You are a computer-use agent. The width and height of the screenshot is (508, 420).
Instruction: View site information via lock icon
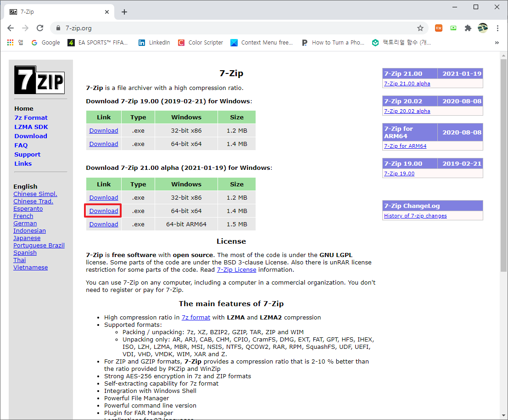(x=58, y=28)
